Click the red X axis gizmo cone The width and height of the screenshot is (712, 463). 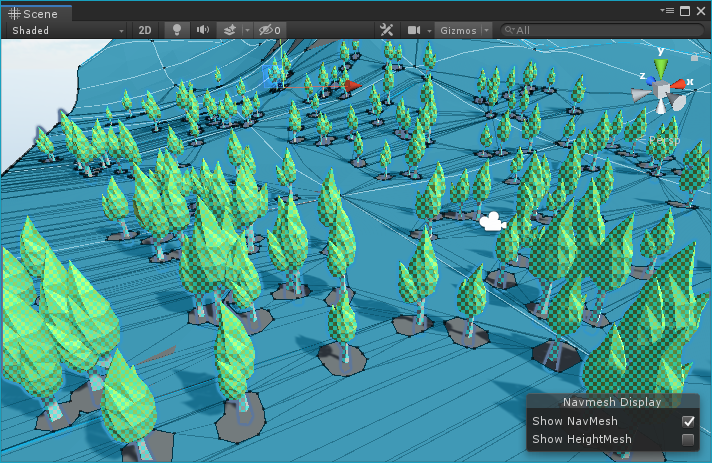(677, 84)
